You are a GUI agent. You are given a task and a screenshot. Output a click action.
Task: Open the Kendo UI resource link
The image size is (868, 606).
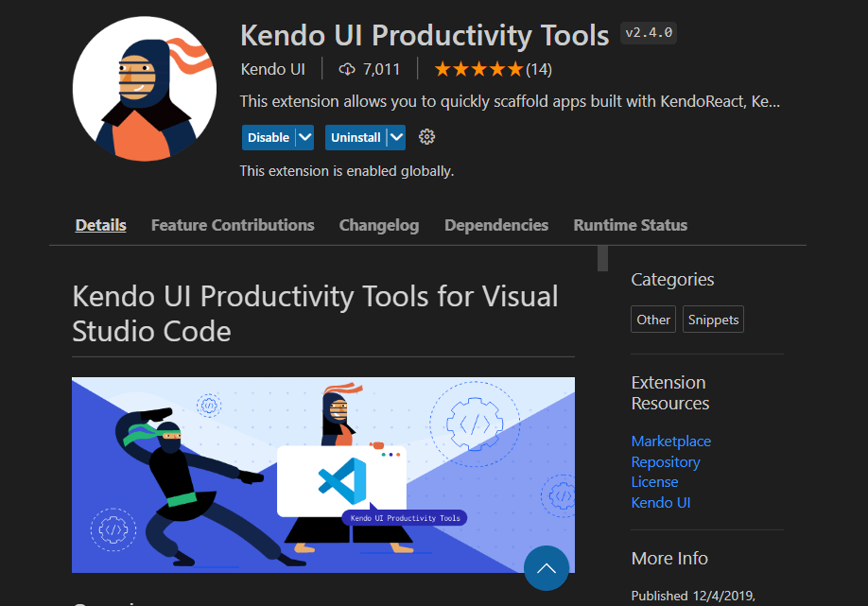(660, 503)
